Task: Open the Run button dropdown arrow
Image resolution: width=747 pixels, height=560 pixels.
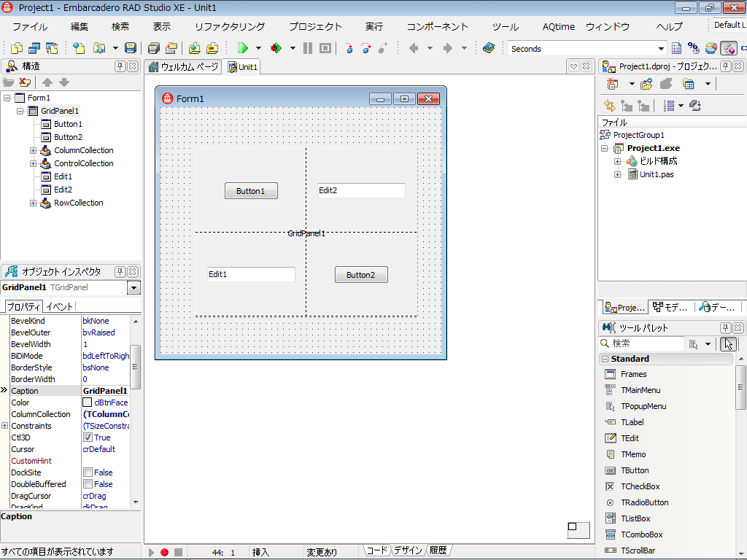Action: (x=258, y=48)
